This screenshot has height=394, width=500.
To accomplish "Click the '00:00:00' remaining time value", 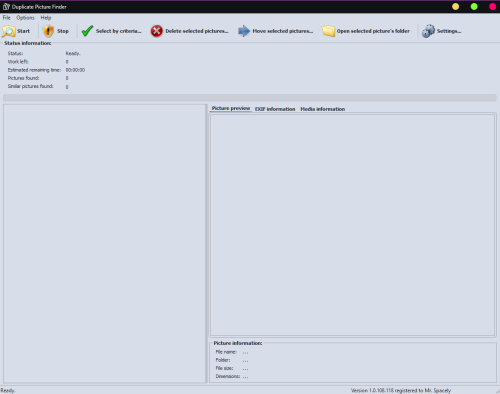I will point(75,70).
